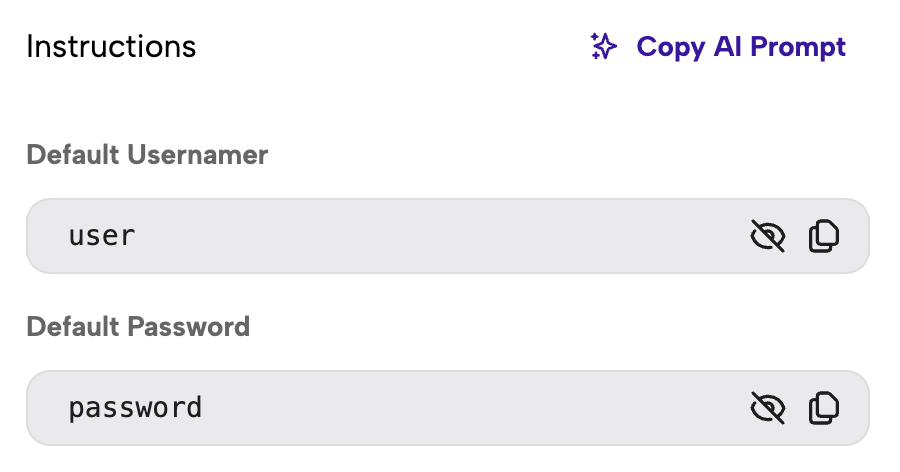The width and height of the screenshot is (900, 472).
Task: Click inside the field showing password
Action: click(400, 407)
